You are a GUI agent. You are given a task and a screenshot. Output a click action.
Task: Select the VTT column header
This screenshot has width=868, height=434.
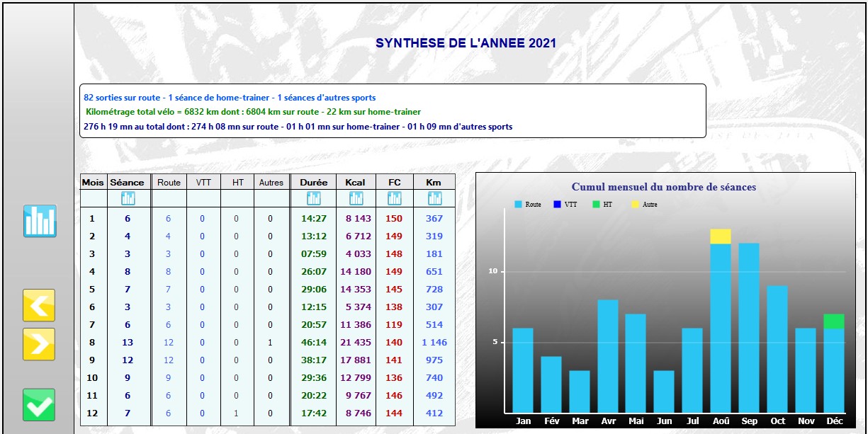(x=203, y=182)
